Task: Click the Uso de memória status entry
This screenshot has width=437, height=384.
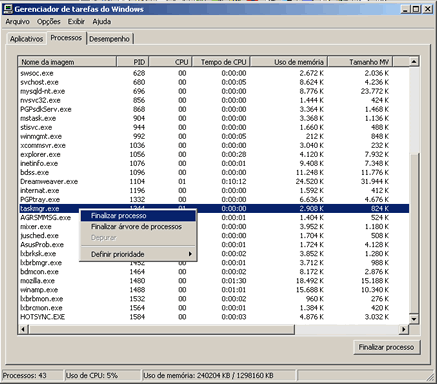Action: point(219,376)
